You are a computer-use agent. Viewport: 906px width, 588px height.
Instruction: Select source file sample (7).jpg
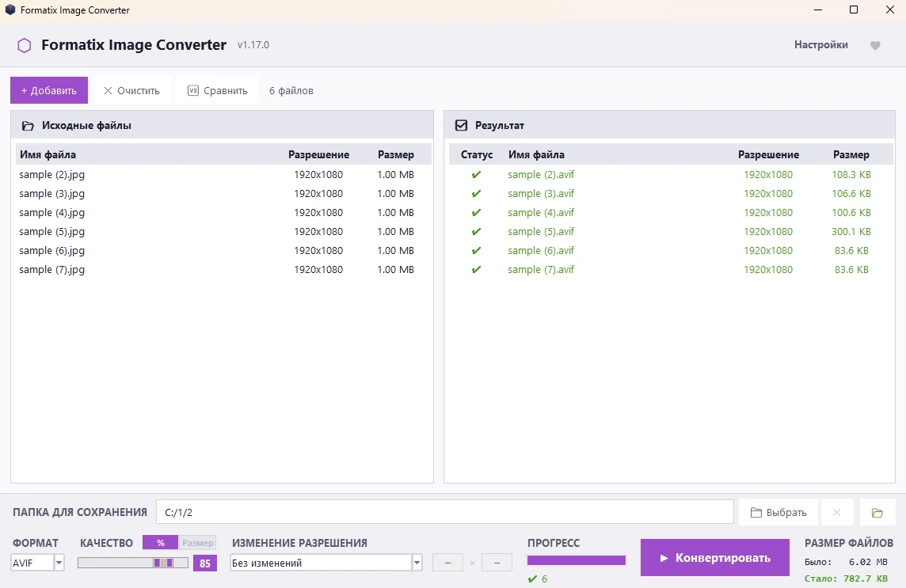pos(223,270)
